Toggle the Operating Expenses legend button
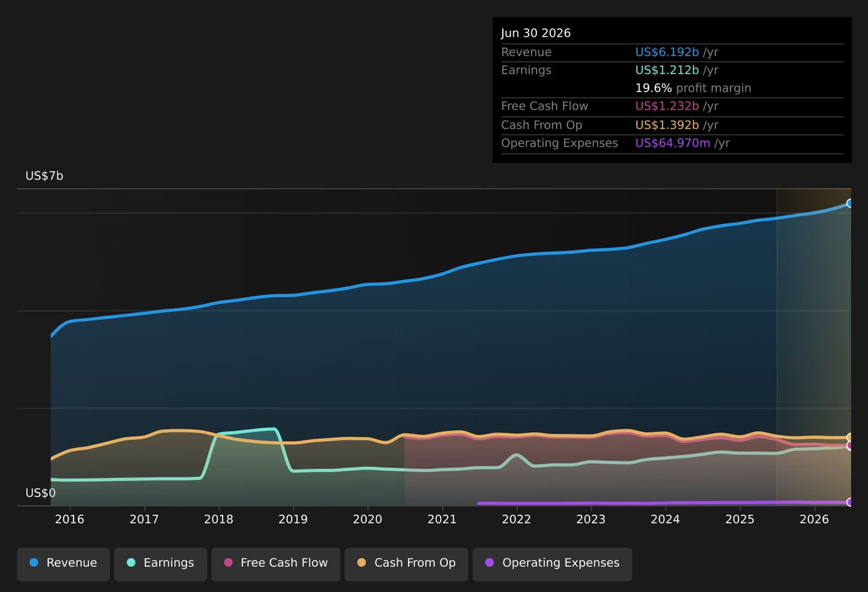Image resolution: width=868 pixels, height=592 pixels. 552,564
